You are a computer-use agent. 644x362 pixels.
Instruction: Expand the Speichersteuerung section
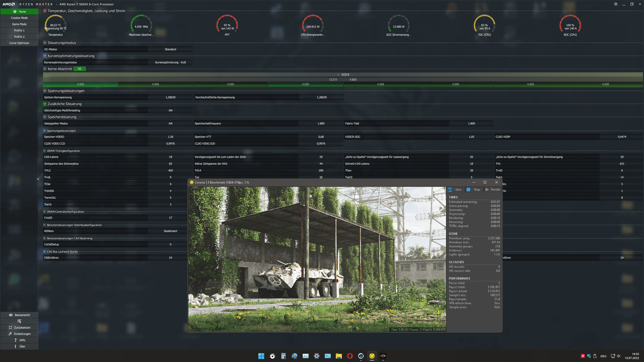tap(45, 117)
